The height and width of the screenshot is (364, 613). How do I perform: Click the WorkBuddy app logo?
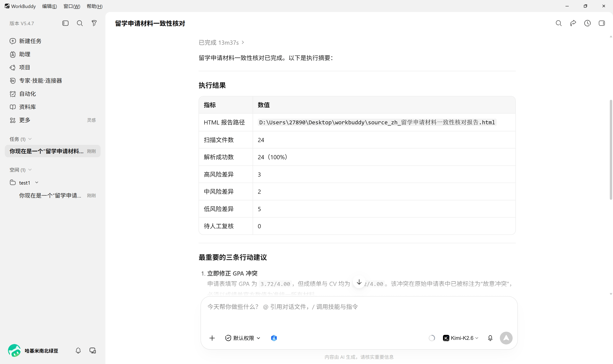pos(7,6)
